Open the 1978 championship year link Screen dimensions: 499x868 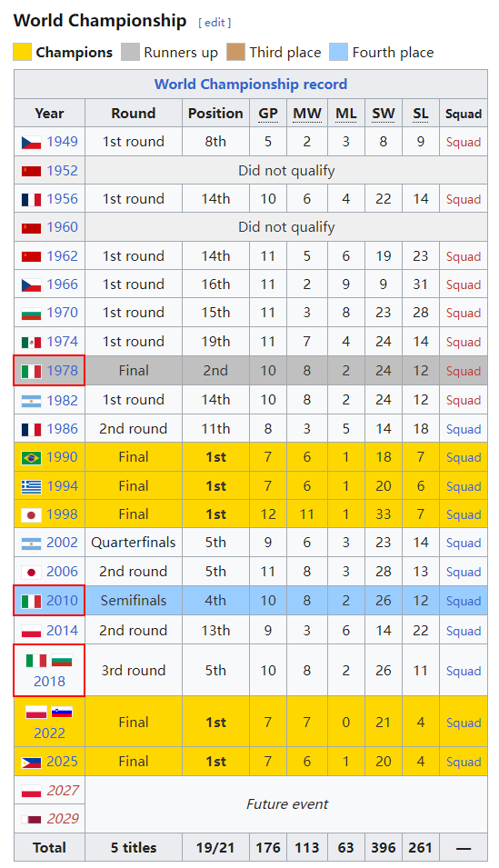tap(62, 370)
